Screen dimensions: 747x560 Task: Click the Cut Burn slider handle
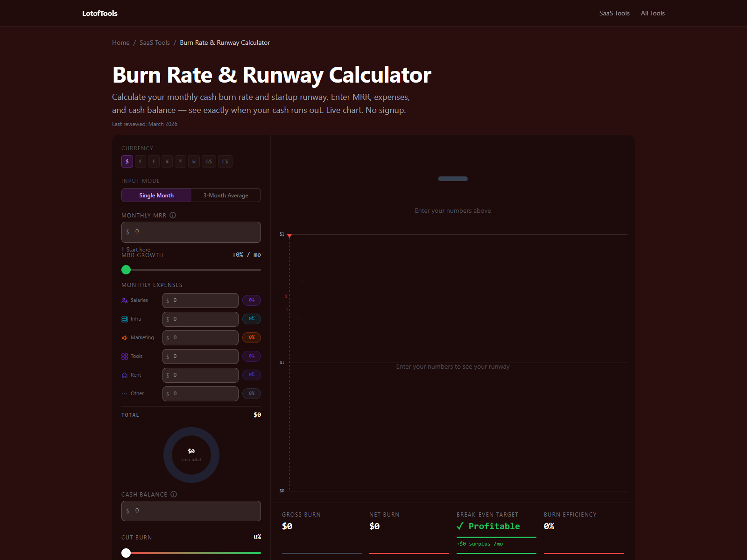coord(126,553)
